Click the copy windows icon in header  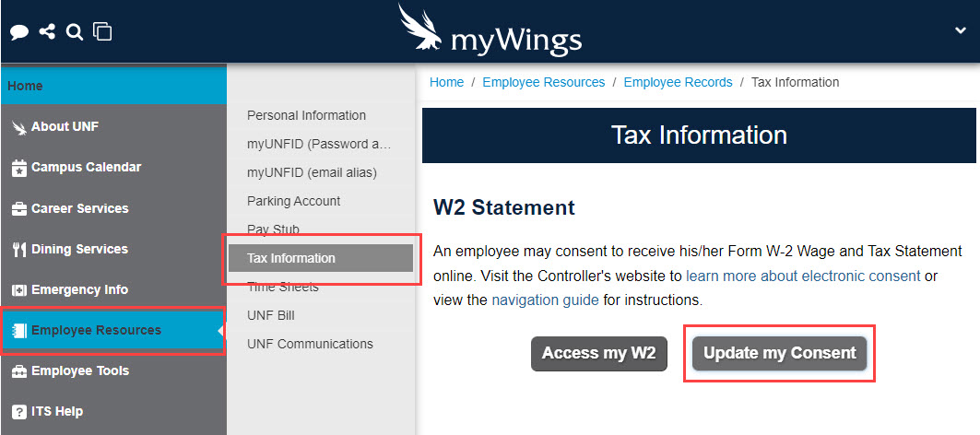coord(102,30)
